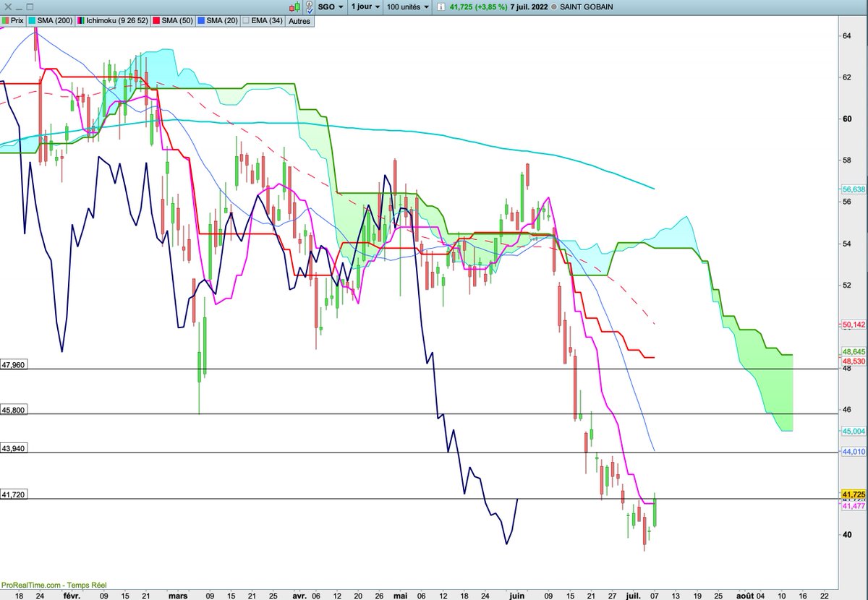
Task: Click the magenta 41,477 price tag
Action: [854, 506]
